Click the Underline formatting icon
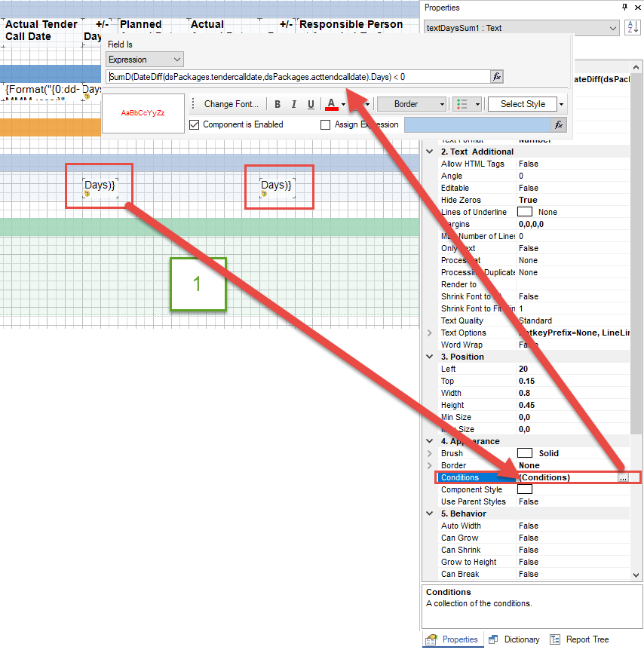Viewport: 644px width, 650px height. click(x=311, y=104)
